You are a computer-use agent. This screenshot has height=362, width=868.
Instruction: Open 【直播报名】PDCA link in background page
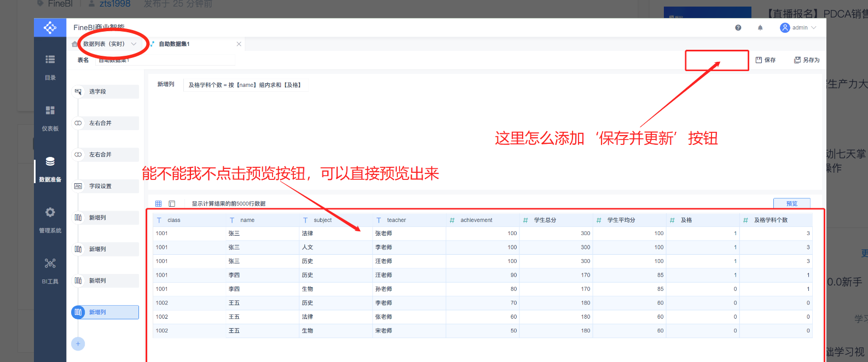(x=815, y=14)
